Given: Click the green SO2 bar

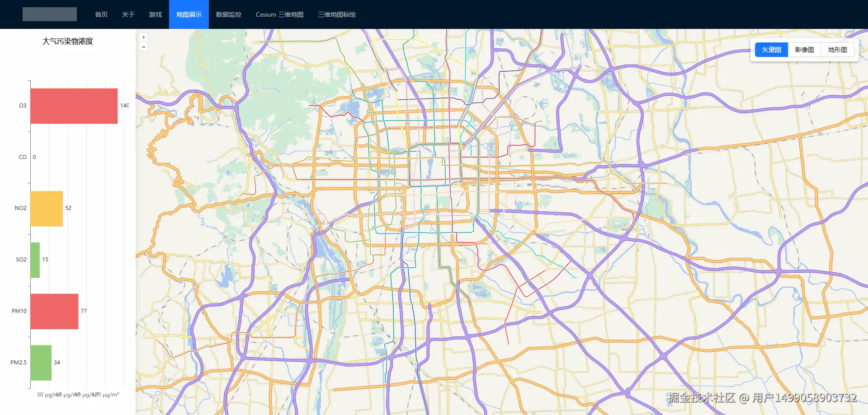Looking at the screenshot, I should tap(35, 260).
